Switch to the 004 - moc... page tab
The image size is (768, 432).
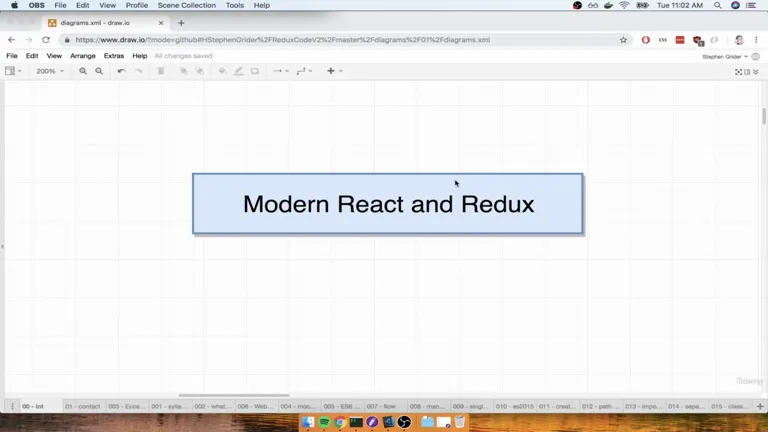tap(299, 406)
